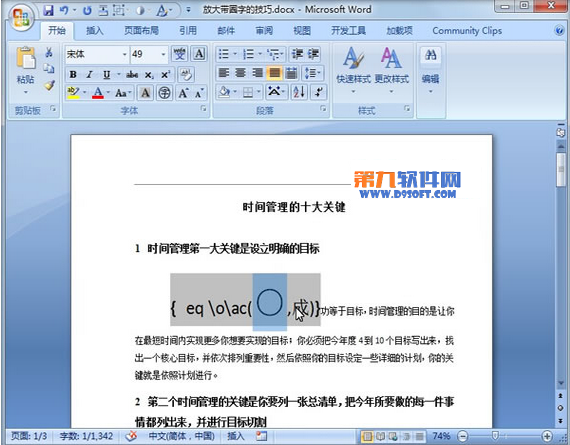Switch to Print Layout view in the status bar
The image size is (570, 445).
[x=367, y=436]
